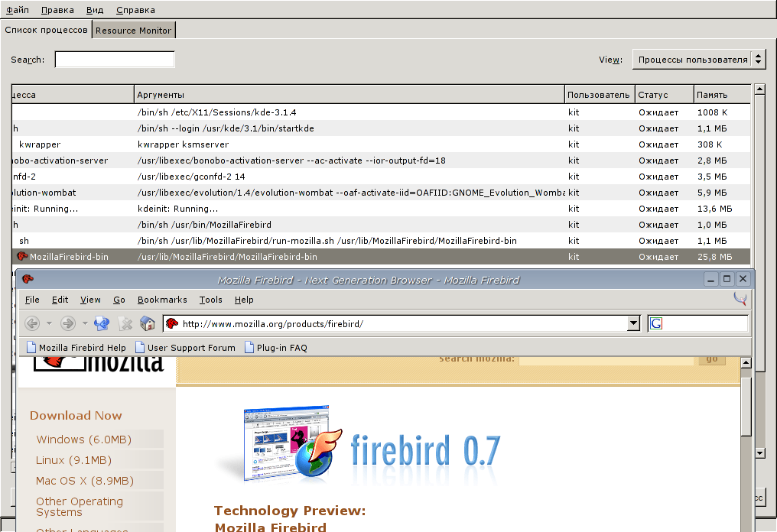Open Firebird's Edit menu
Screen dimensions: 777x532
click(x=60, y=300)
